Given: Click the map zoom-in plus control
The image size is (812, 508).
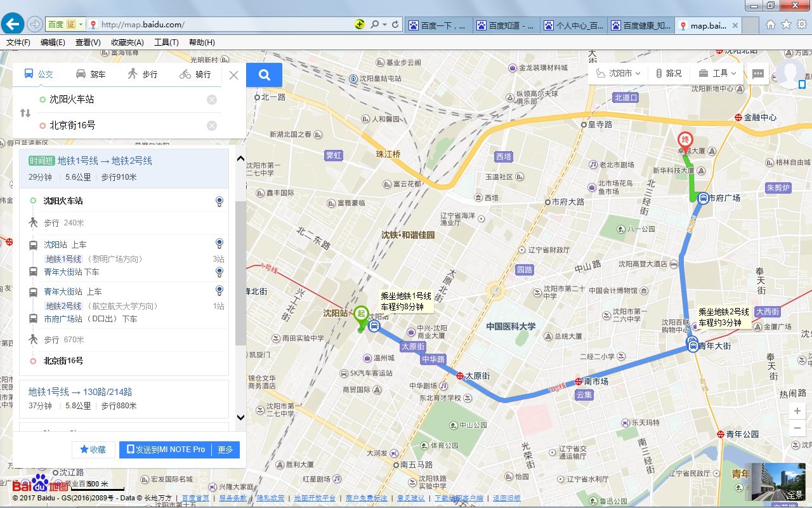Looking at the screenshot, I should [x=797, y=411].
